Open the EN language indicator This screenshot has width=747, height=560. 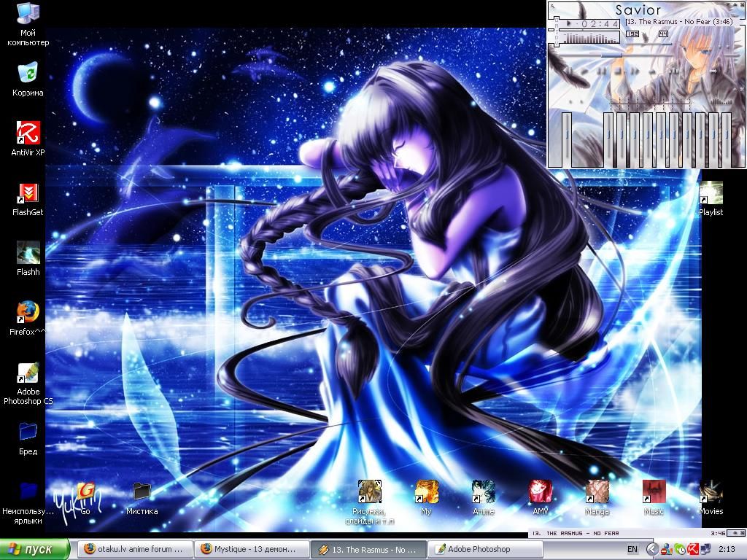632,549
